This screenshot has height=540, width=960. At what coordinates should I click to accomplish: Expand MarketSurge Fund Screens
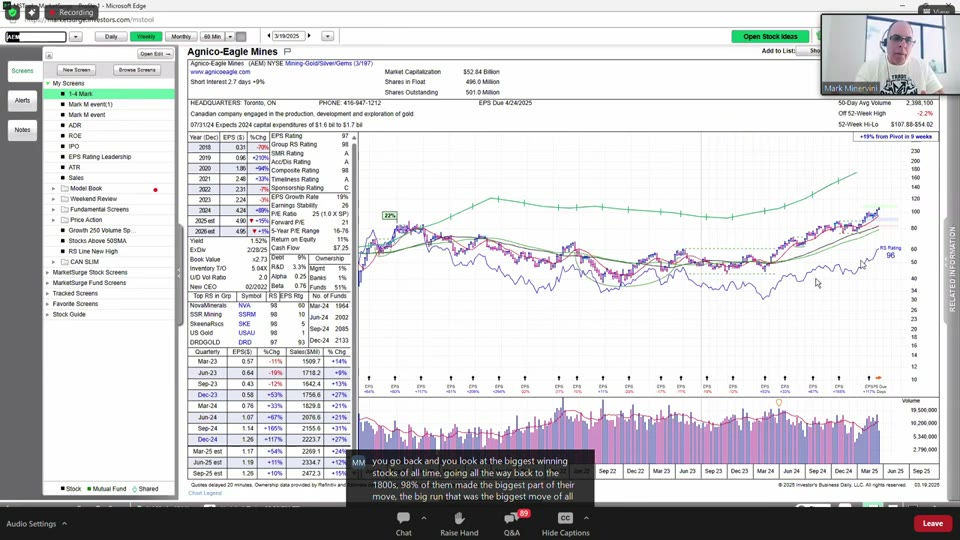48,283
